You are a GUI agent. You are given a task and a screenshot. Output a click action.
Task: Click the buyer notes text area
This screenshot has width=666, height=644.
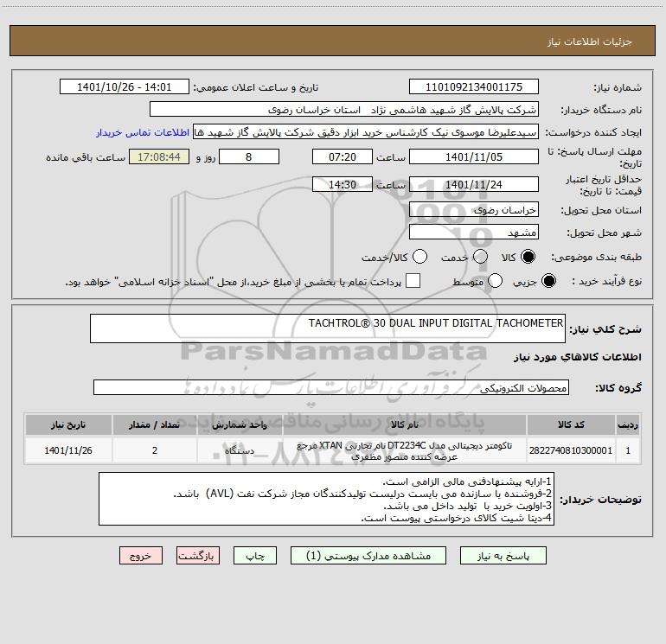326,500
